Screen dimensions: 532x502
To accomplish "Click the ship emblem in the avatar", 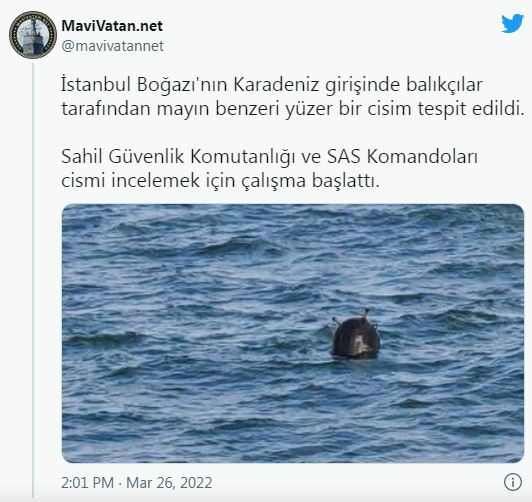I will 33,36.
